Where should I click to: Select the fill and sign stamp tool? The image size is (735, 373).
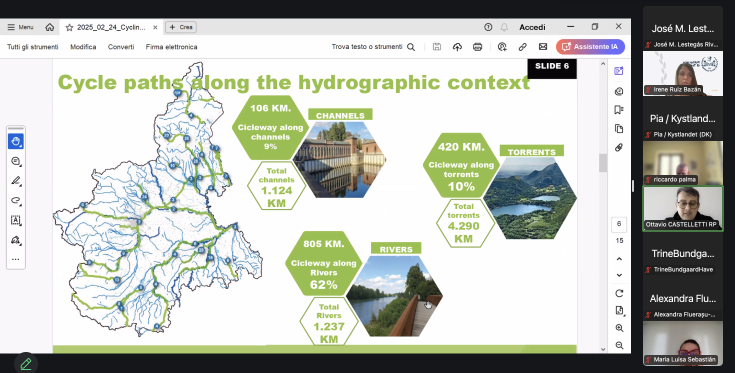click(16, 240)
